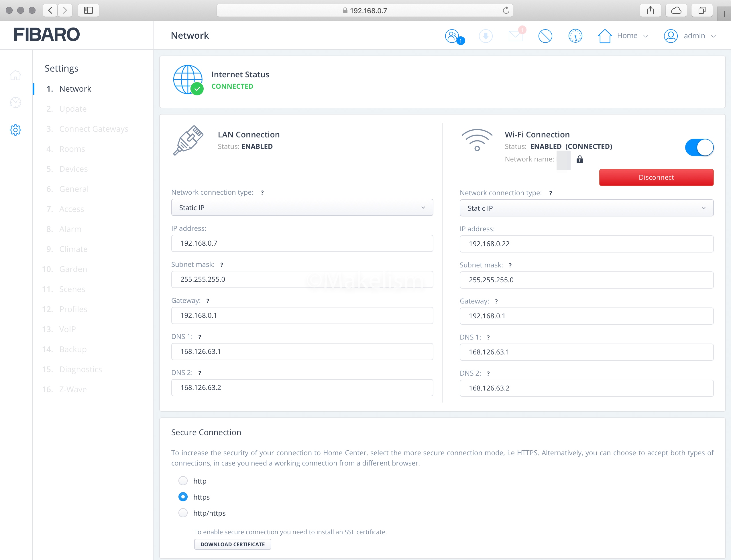Expand the admin user menu
The width and height of the screenshot is (731, 560).
[x=690, y=36]
